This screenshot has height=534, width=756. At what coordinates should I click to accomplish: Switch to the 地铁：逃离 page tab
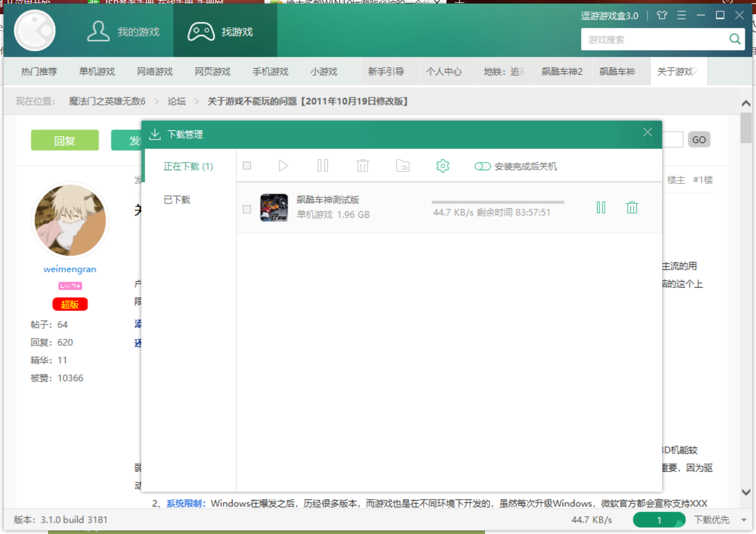pyautogui.click(x=505, y=72)
